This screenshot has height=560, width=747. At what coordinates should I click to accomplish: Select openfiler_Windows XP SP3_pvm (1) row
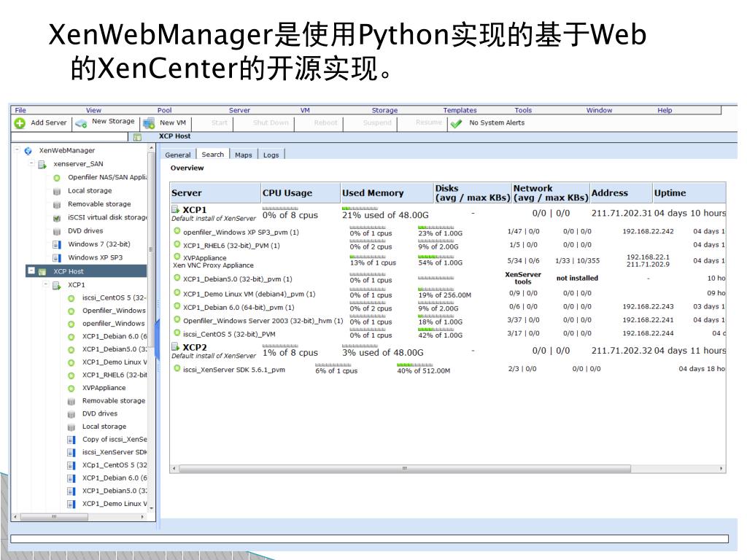pyautogui.click(x=448, y=232)
